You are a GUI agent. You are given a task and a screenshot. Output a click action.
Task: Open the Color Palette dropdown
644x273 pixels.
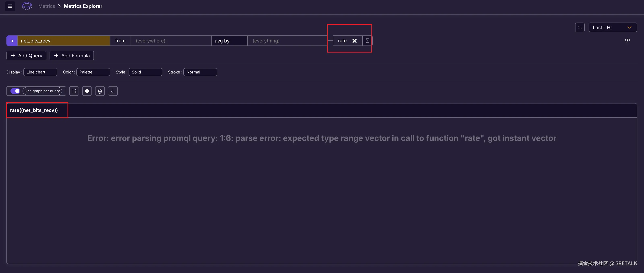tap(93, 72)
